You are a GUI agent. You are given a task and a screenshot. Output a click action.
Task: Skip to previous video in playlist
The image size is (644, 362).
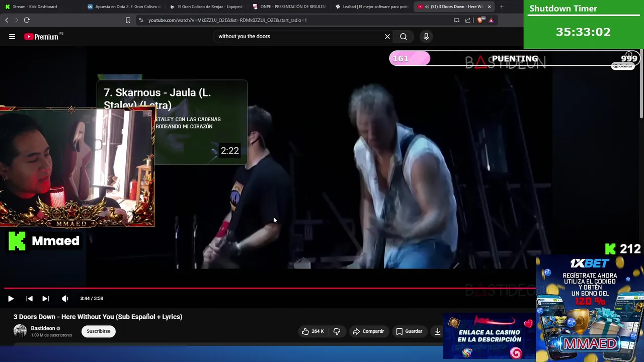[29, 299]
